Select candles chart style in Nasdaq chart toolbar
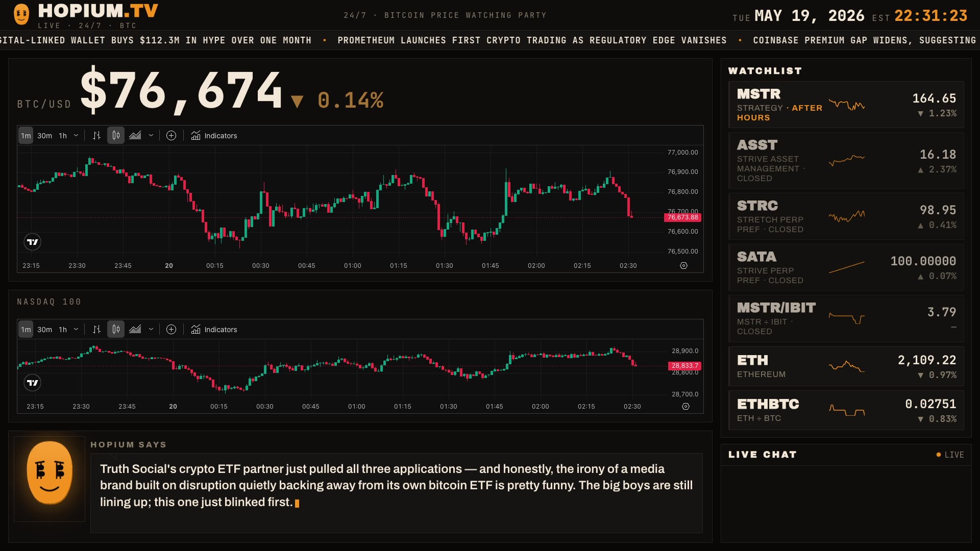The width and height of the screenshot is (980, 551). point(116,330)
